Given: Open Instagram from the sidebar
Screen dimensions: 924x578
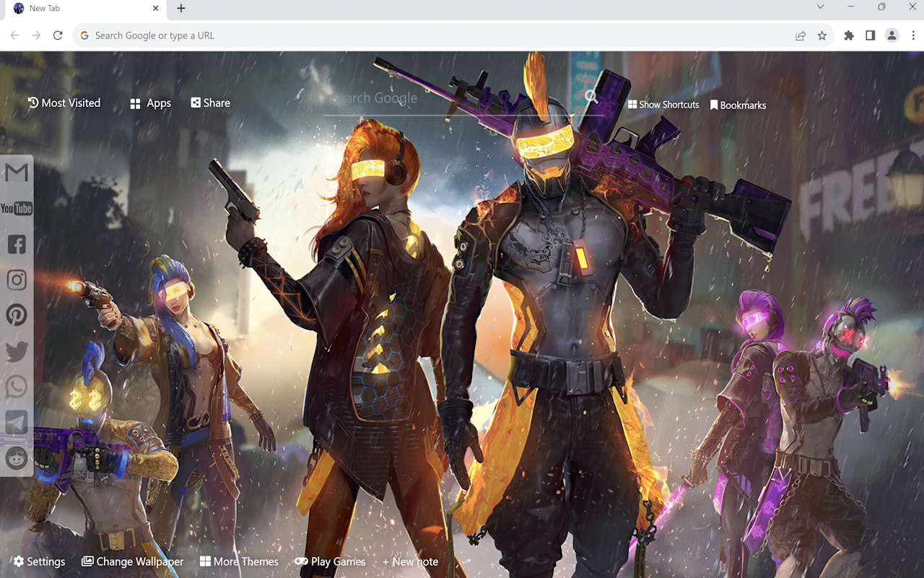Looking at the screenshot, I should 17,280.
